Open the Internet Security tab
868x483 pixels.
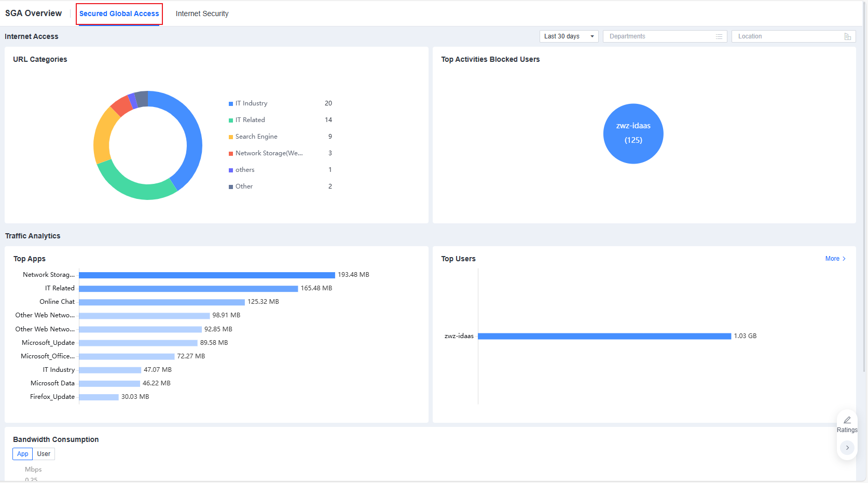tap(202, 14)
